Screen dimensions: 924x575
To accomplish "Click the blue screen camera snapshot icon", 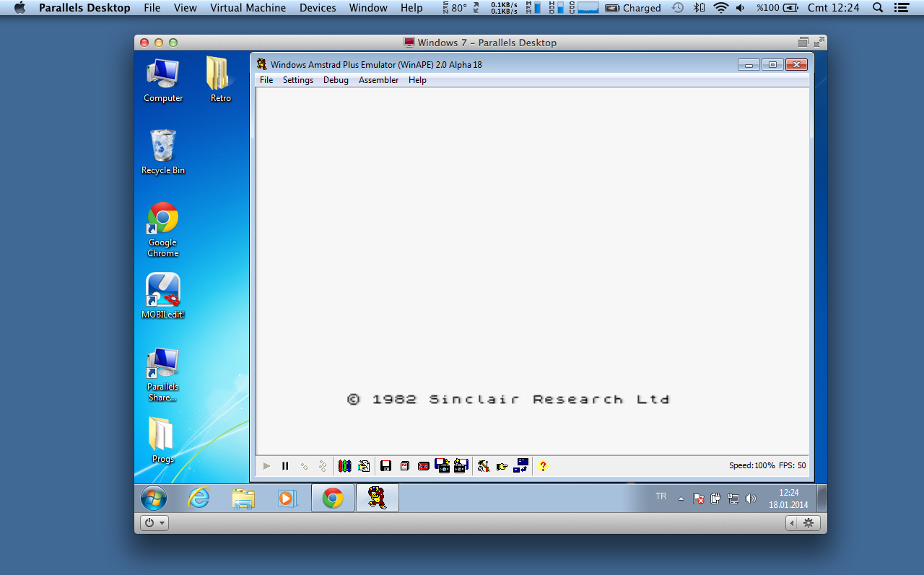I will pos(443,466).
